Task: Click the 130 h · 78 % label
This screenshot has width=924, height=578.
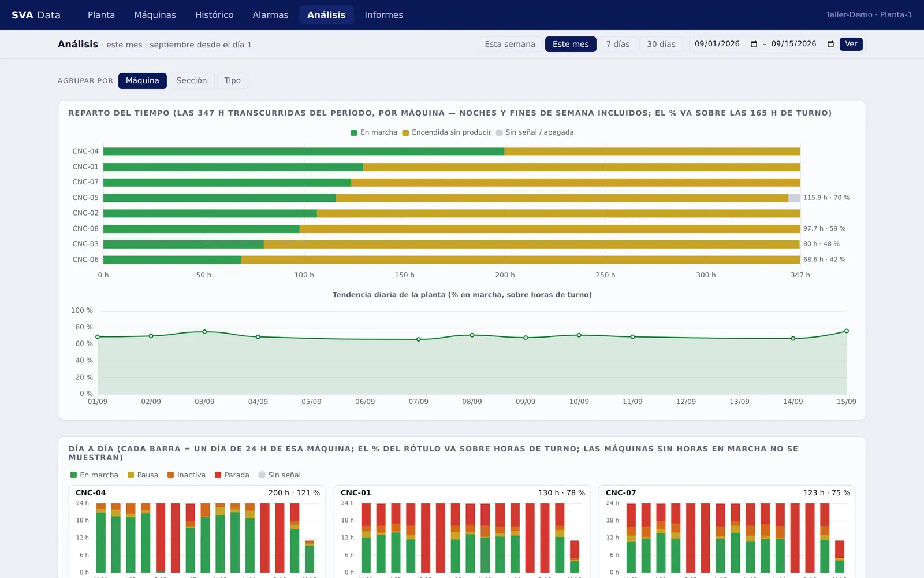Action: 561,493
